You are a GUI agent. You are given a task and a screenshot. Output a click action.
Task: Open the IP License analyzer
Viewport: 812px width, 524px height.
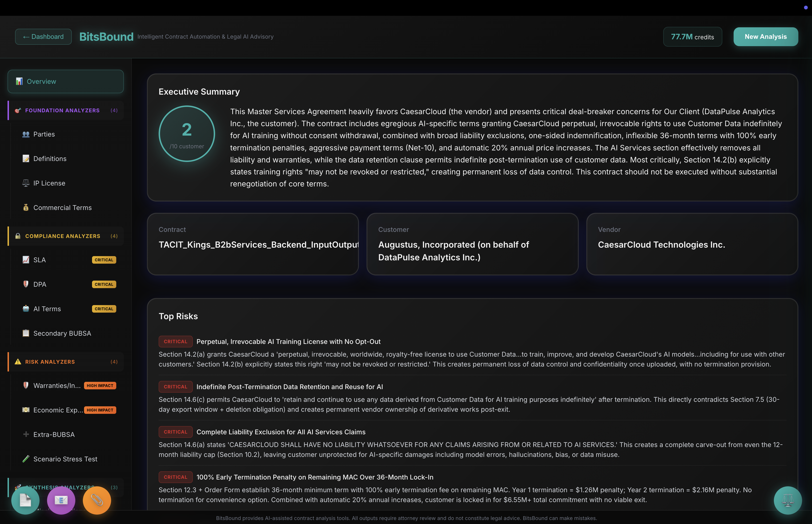coord(49,183)
